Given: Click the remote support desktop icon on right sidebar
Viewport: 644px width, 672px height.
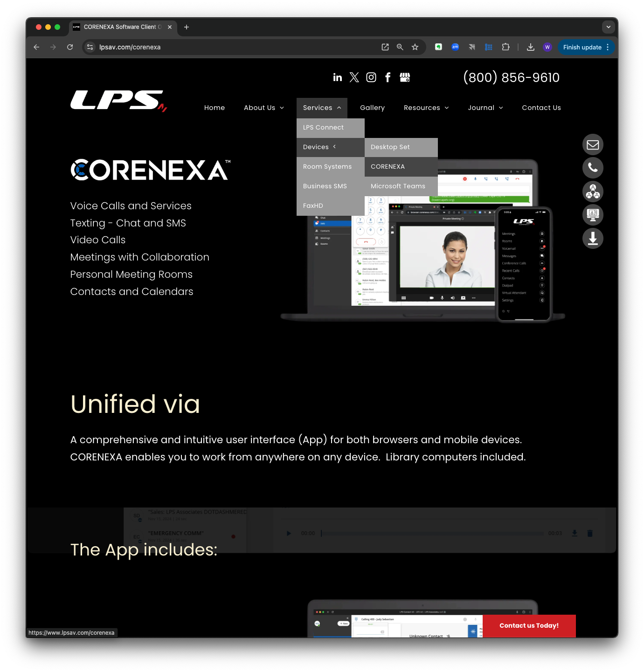Looking at the screenshot, I should pos(592,215).
